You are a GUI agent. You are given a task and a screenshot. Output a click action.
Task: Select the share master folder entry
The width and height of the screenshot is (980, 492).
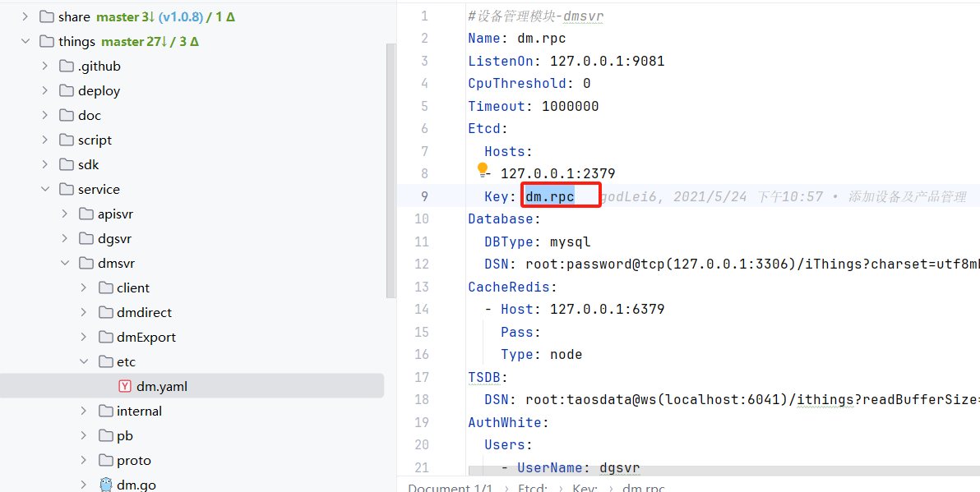point(74,16)
